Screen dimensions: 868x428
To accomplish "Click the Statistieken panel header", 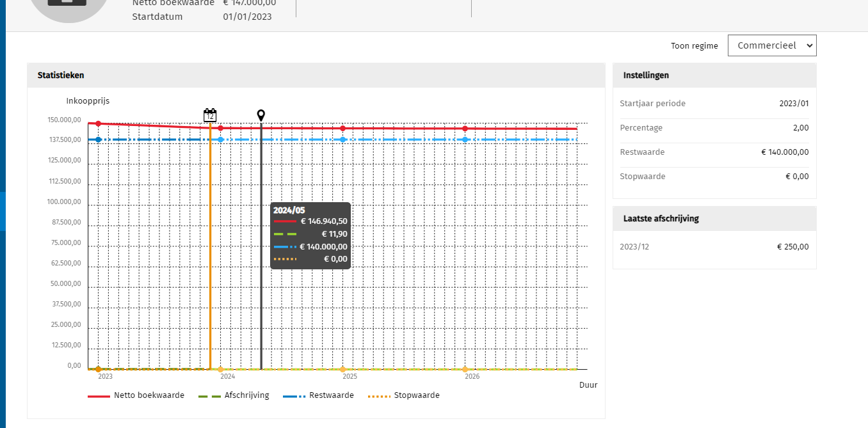I will pyautogui.click(x=316, y=75).
